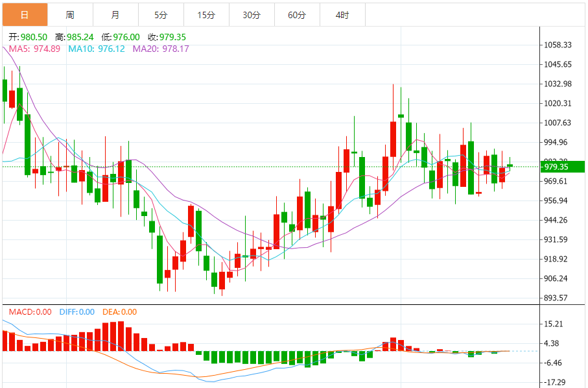Viewport: 588px width, 388px height.
Task: Click the 1058.33 price axis label
Action: coord(558,45)
